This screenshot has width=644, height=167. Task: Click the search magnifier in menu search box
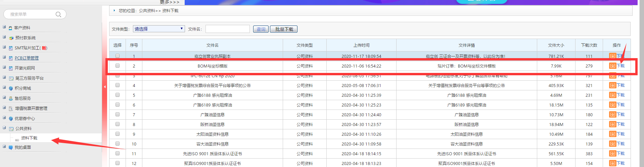tap(58, 14)
